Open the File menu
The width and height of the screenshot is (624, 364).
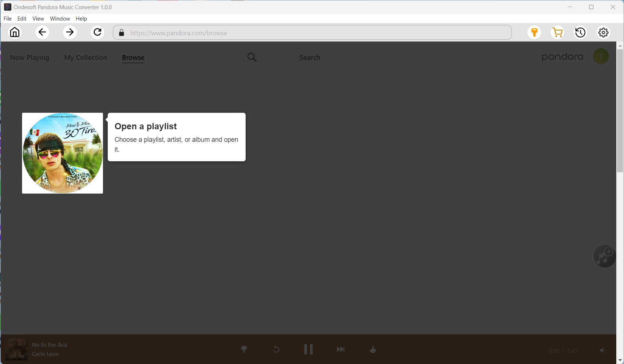[x=8, y=18]
